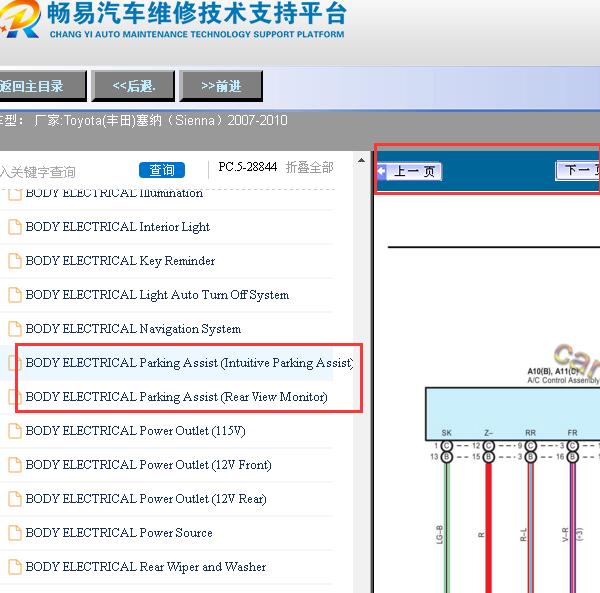This screenshot has height=593, width=600.
Task: Click document icon beside Key Reminder
Action: click(x=15, y=261)
